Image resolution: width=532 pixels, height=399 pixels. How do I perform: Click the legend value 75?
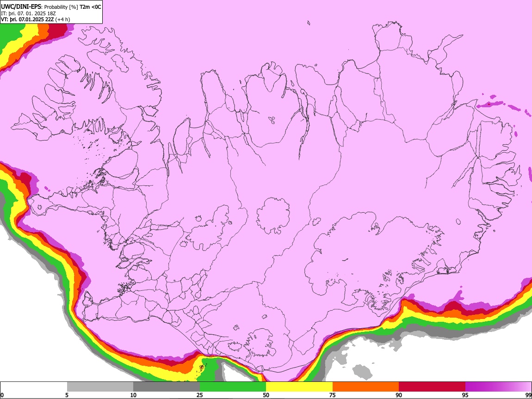click(333, 395)
